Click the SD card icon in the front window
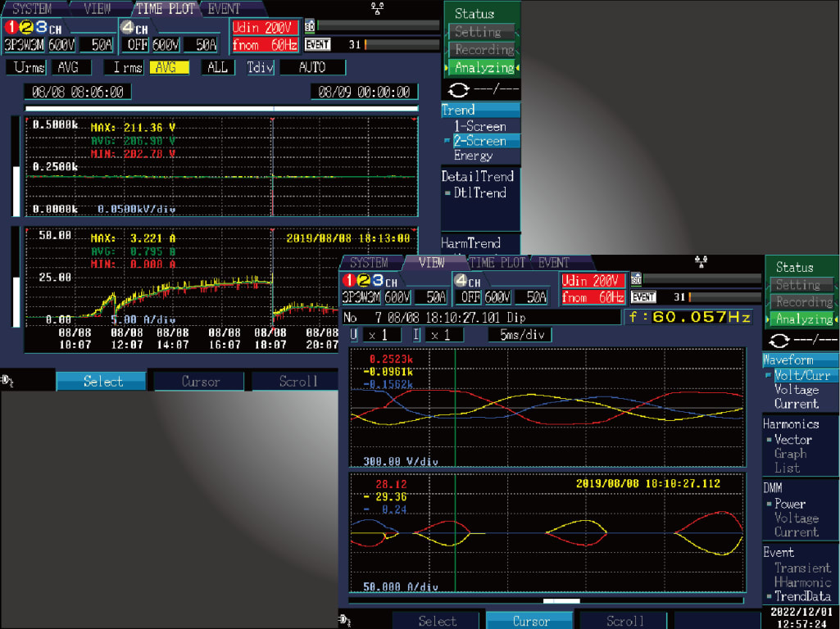 [636, 278]
